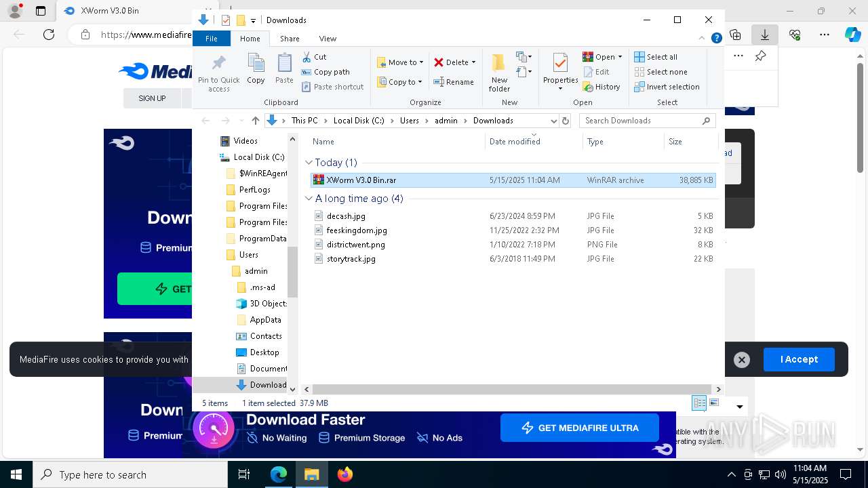Image resolution: width=868 pixels, height=488 pixels.
Task: Click Select all in ribbon
Action: click(x=656, y=57)
